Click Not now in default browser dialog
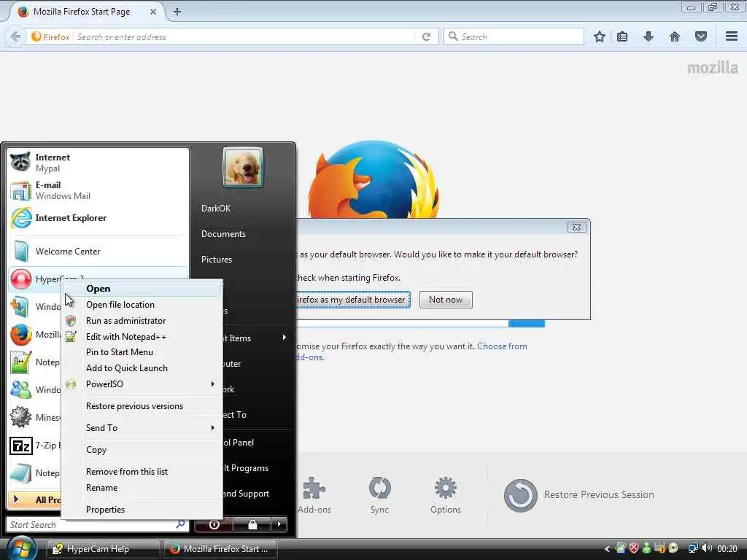The height and width of the screenshot is (560, 747). (x=446, y=300)
